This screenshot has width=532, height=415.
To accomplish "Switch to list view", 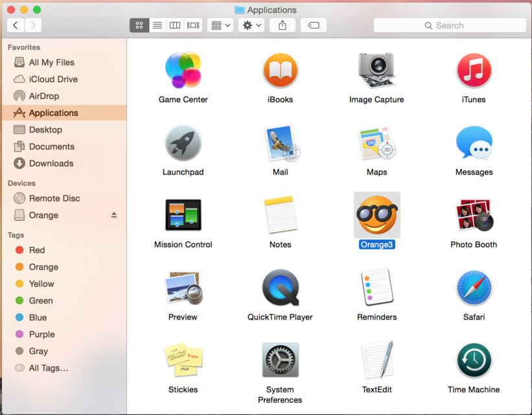I will [x=157, y=25].
